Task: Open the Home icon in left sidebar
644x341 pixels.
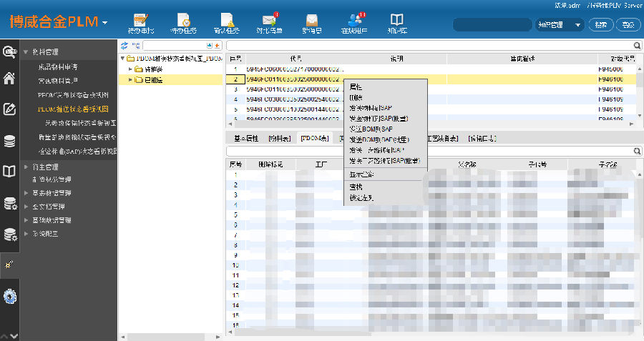Action: [x=9, y=79]
